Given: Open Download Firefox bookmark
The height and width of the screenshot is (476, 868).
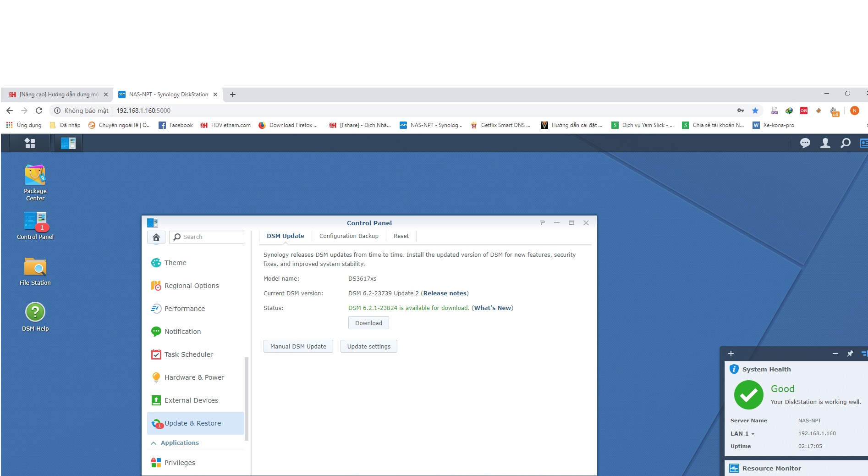Looking at the screenshot, I should (x=288, y=125).
